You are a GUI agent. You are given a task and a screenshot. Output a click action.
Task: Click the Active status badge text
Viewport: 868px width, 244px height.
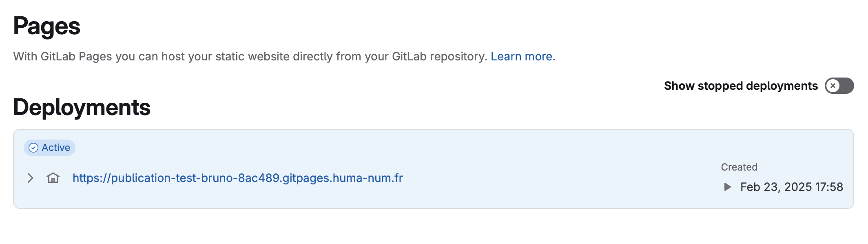point(56,148)
